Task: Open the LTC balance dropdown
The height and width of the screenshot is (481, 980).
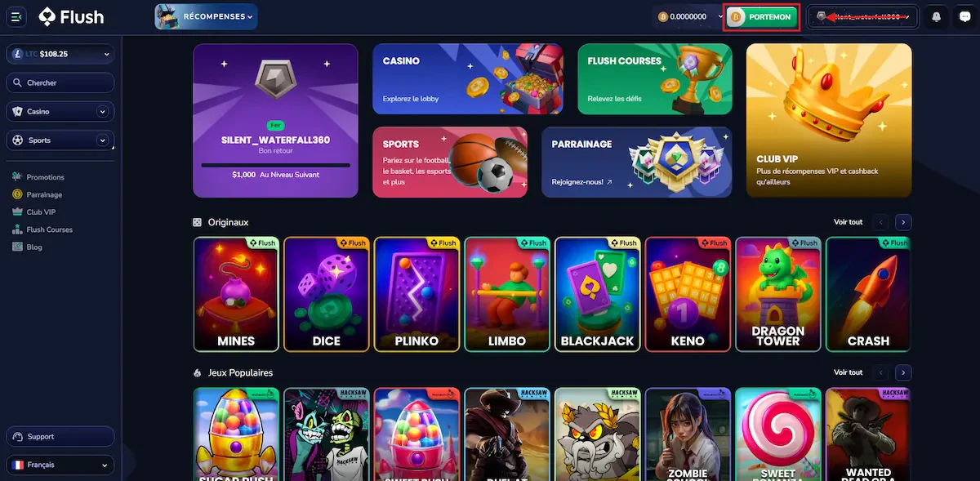Action: 60,54
